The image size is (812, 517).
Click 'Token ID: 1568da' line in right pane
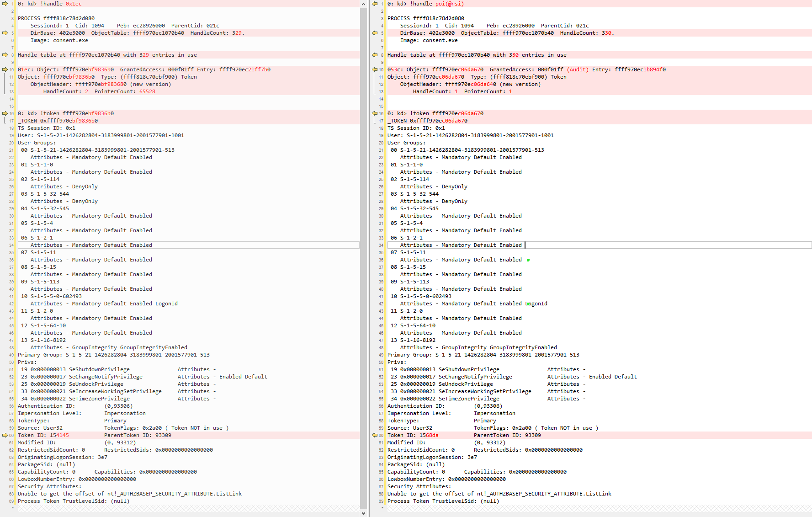click(413, 435)
